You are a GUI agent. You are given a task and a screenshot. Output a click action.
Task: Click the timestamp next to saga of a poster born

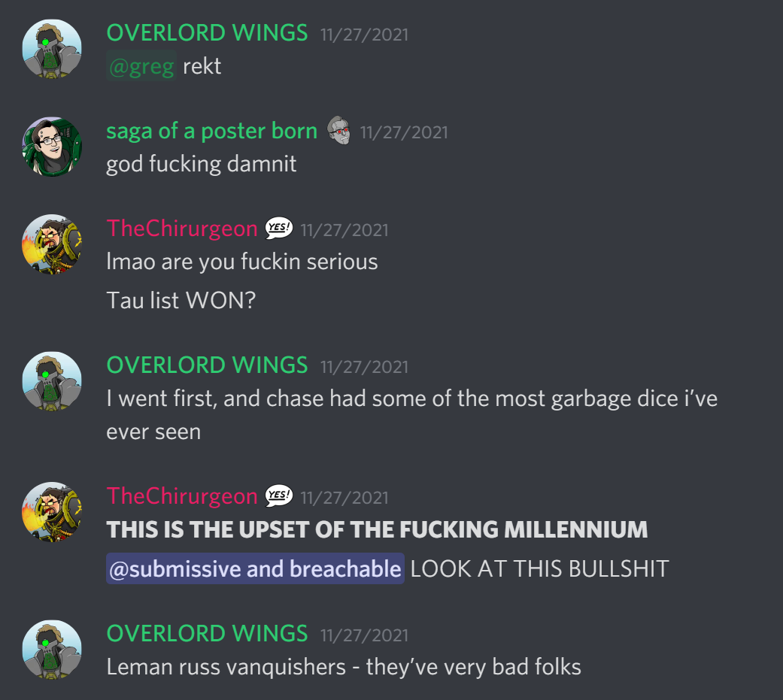[404, 133]
